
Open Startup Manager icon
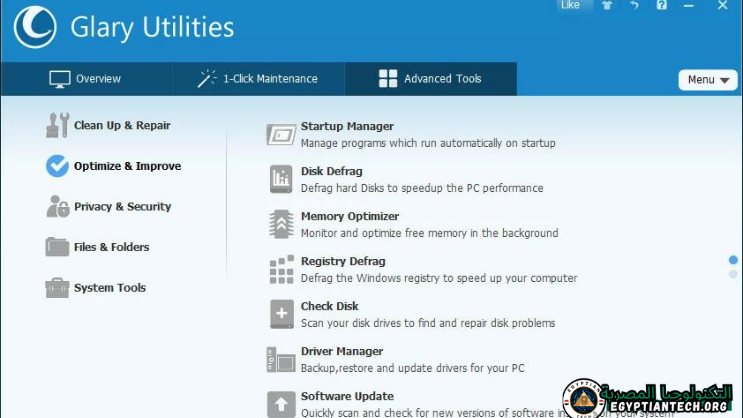pyautogui.click(x=281, y=135)
